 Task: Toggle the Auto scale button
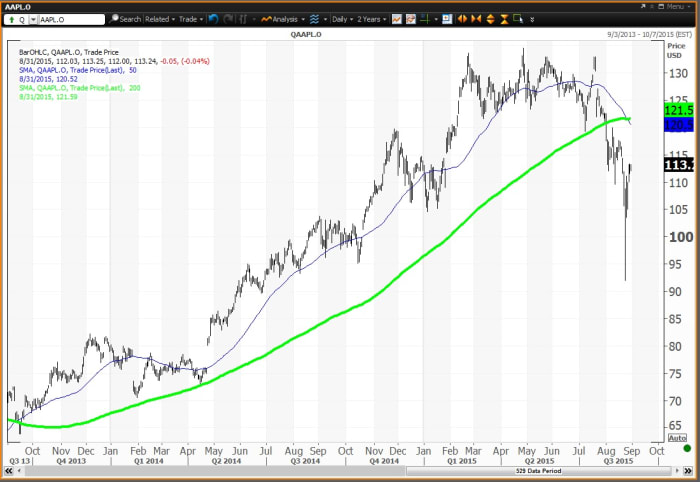click(676, 438)
